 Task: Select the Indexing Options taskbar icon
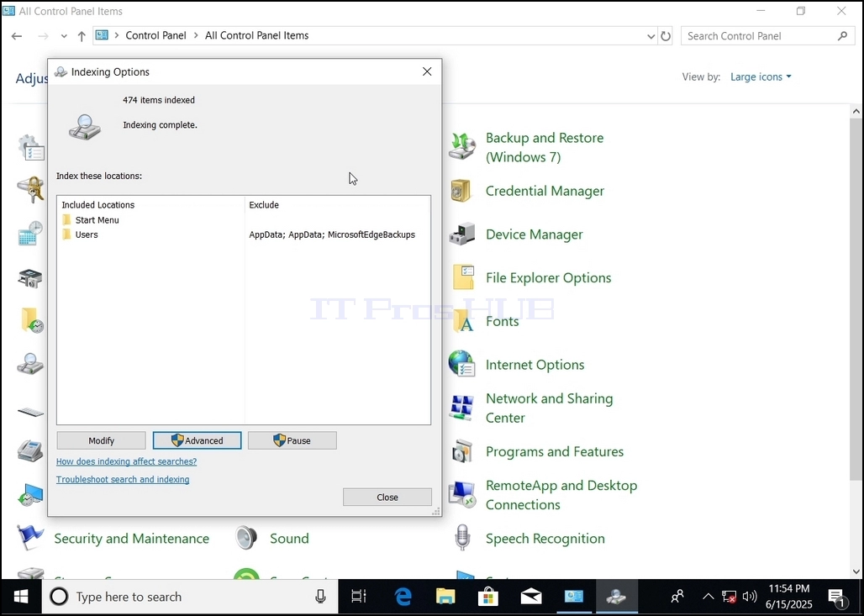[616, 597]
